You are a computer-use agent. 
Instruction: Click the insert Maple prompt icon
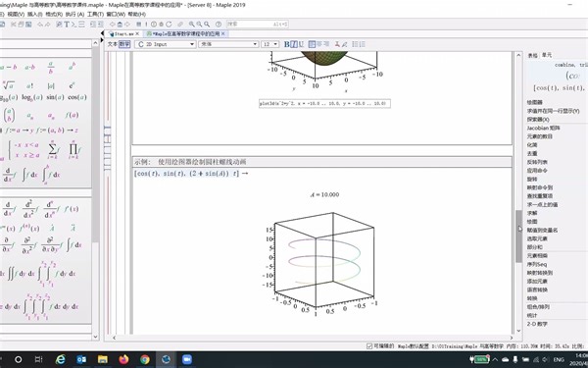(73, 25)
